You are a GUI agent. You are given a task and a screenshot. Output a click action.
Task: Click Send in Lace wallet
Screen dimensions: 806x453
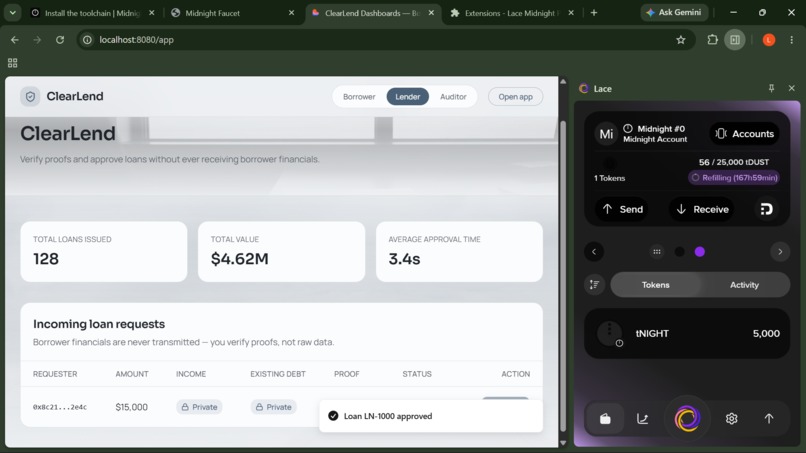coord(622,209)
